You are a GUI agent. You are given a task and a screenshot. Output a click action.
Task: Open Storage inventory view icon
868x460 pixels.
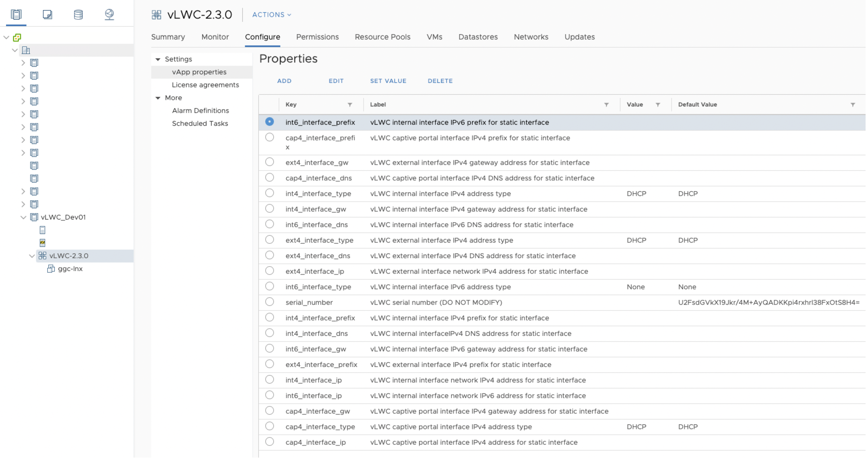coord(78,15)
